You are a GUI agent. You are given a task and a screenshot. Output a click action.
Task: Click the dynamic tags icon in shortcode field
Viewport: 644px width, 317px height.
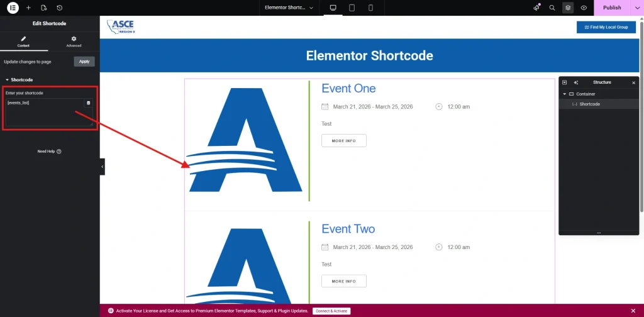click(x=88, y=103)
